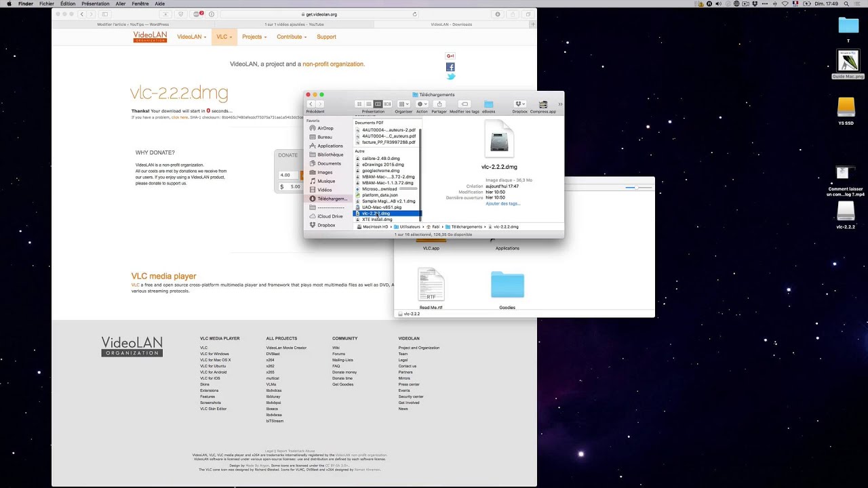Click Utilisateurs in Finder path bar
Viewport: 868px width, 488px height.
click(407, 226)
